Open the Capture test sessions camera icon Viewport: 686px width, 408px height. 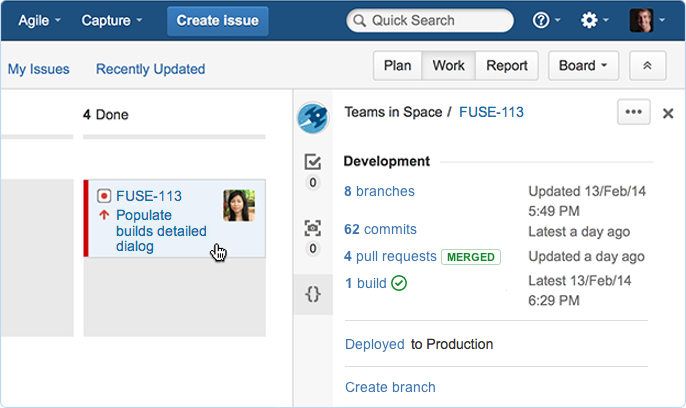click(313, 228)
